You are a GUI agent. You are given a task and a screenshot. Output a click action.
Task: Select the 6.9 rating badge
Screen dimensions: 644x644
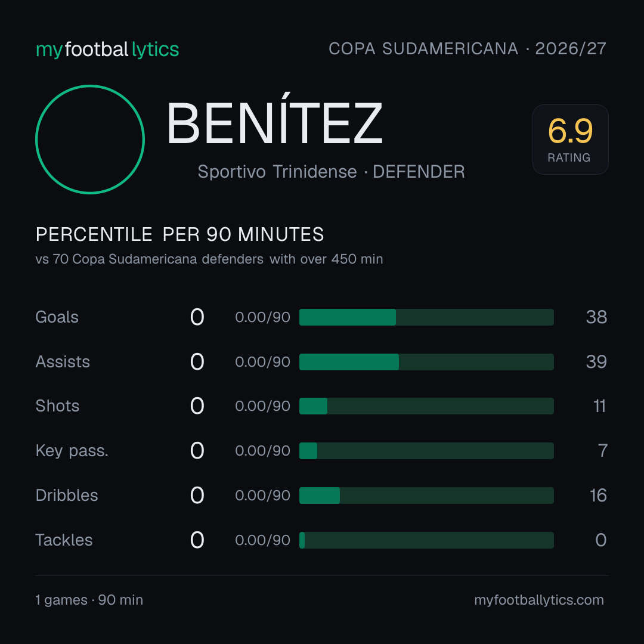point(570,140)
